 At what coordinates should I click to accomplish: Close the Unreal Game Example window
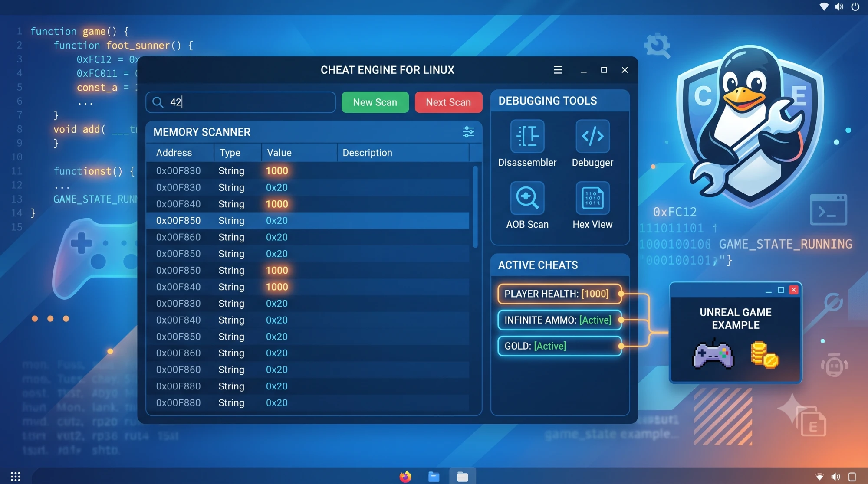pos(794,290)
